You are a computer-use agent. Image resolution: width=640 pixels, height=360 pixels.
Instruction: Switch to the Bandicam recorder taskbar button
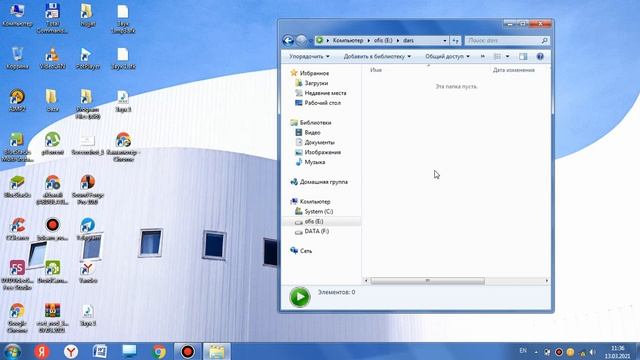187,351
